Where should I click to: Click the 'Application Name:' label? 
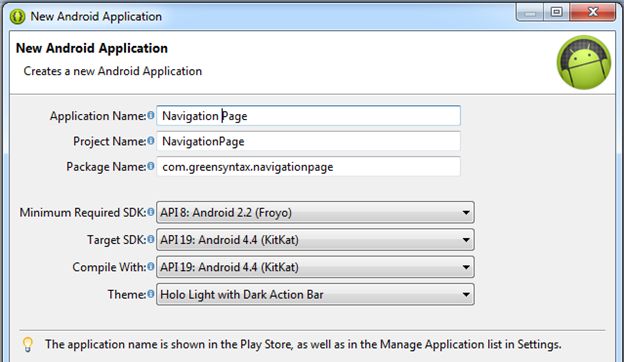point(98,116)
